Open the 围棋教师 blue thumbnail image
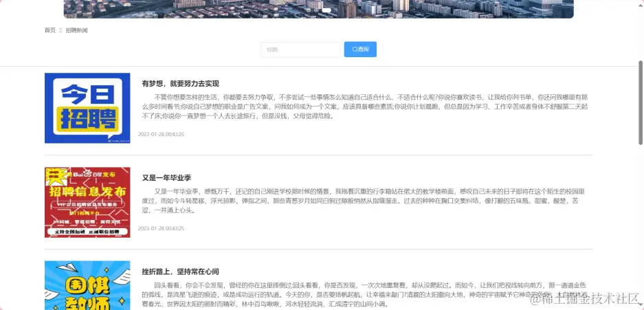This screenshot has height=310, width=644. tap(87, 285)
